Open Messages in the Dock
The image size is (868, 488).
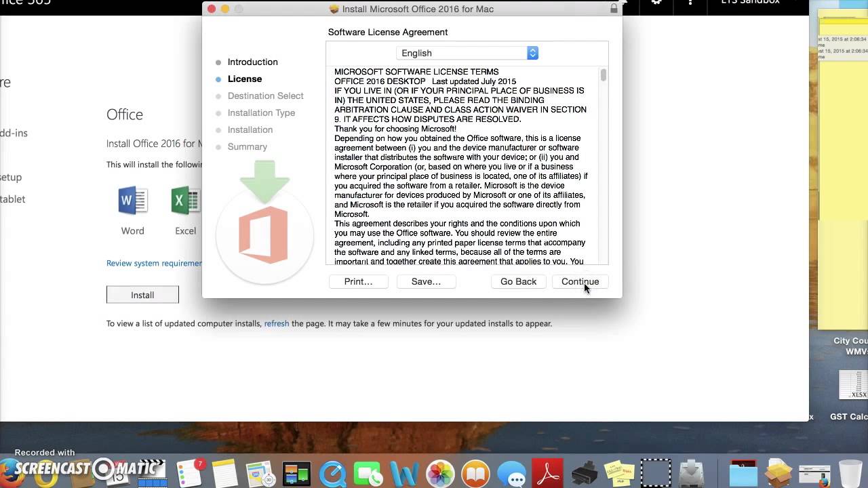pyautogui.click(x=512, y=474)
